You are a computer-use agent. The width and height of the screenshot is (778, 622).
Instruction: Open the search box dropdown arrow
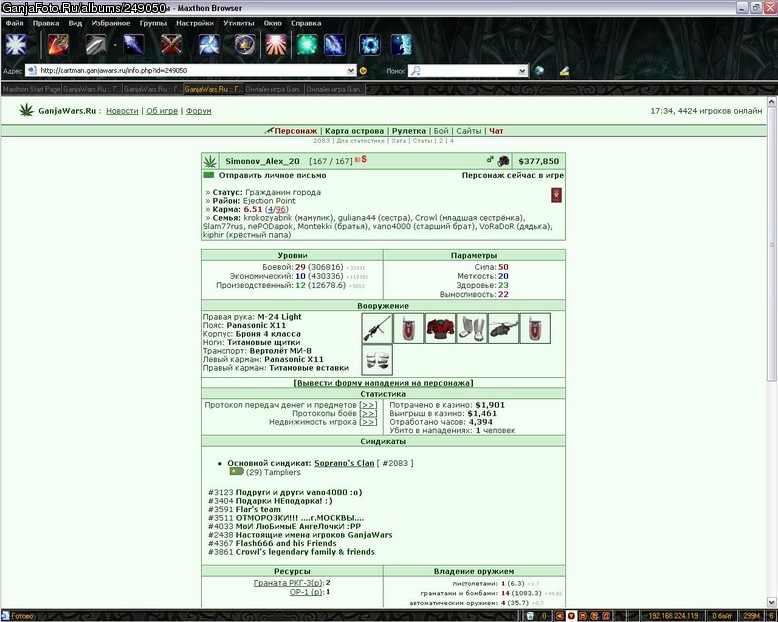[x=522, y=71]
